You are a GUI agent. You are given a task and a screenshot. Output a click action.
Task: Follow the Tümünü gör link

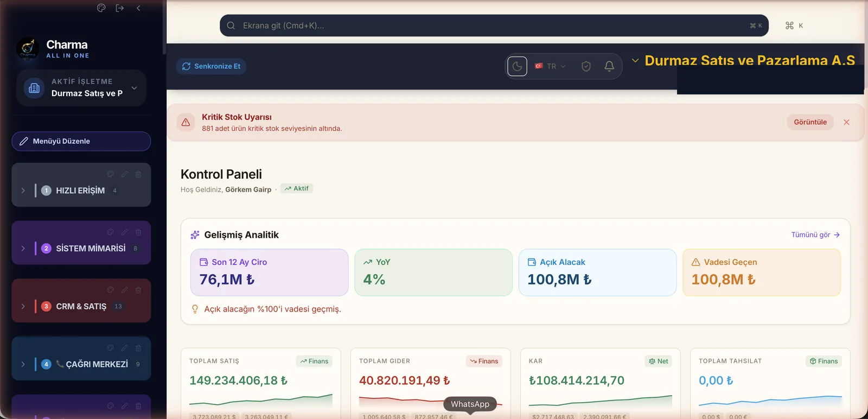tap(815, 234)
